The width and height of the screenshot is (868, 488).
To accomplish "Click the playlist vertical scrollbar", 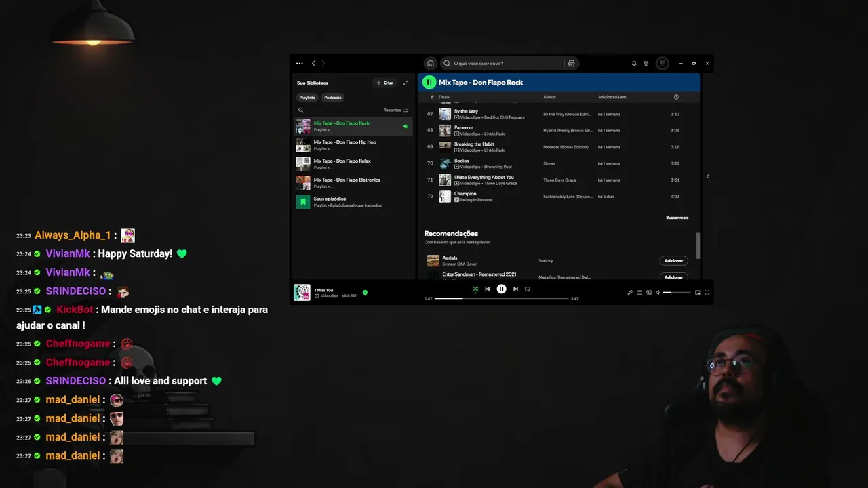I will point(697,245).
